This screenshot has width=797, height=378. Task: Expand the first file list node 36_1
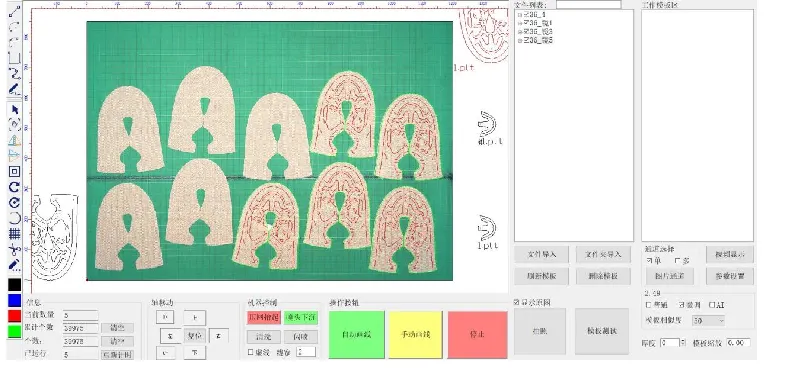520,15
